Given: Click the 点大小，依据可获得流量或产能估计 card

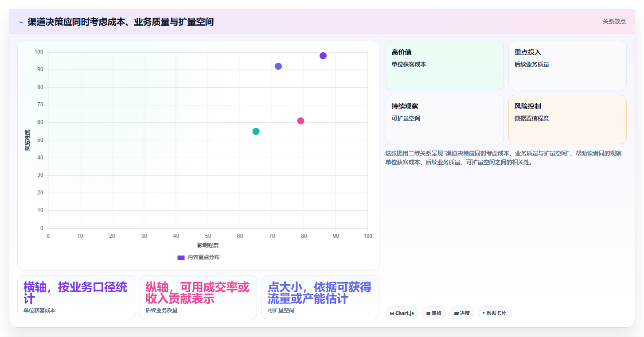Looking at the screenshot, I should [320, 297].
